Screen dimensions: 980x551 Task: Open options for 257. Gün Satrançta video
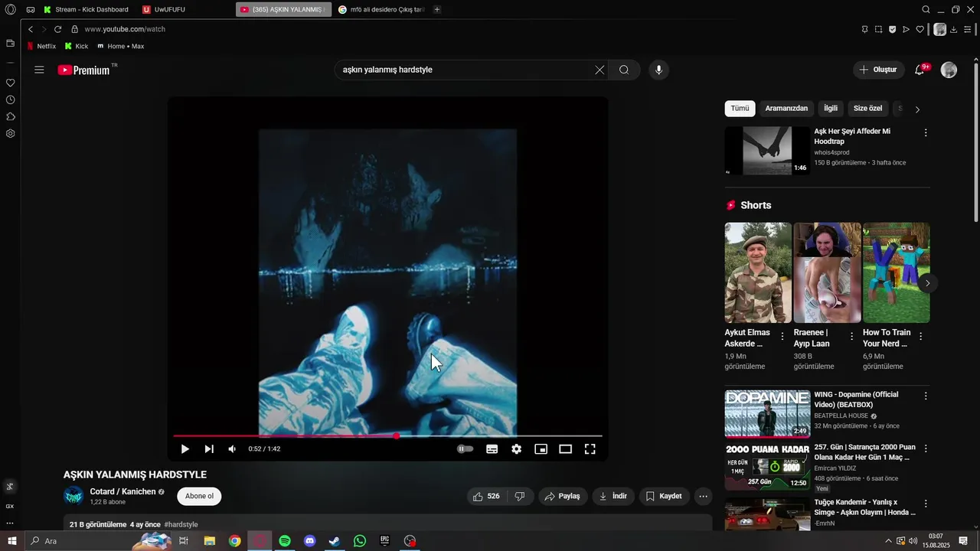point(925,448)
